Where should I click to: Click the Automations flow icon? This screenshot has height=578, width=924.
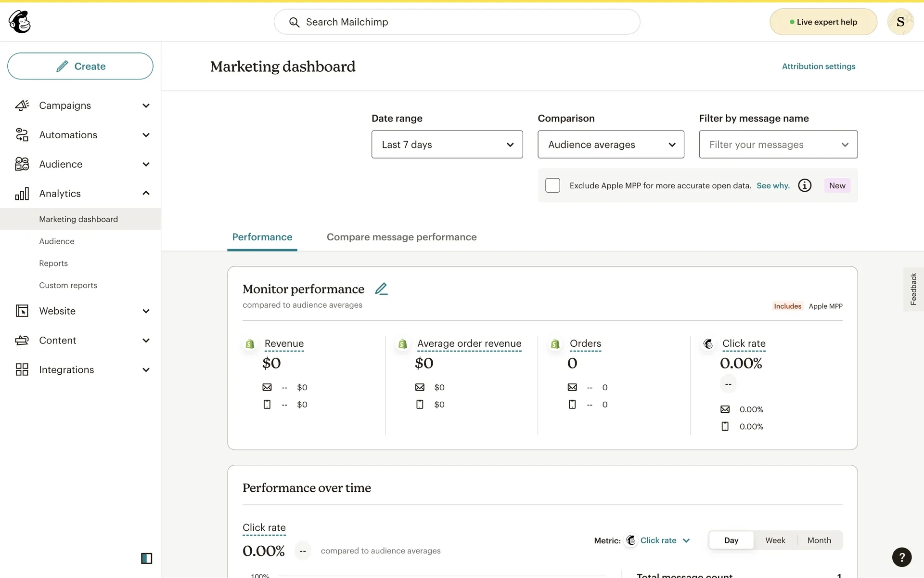[x=22, y=135]
